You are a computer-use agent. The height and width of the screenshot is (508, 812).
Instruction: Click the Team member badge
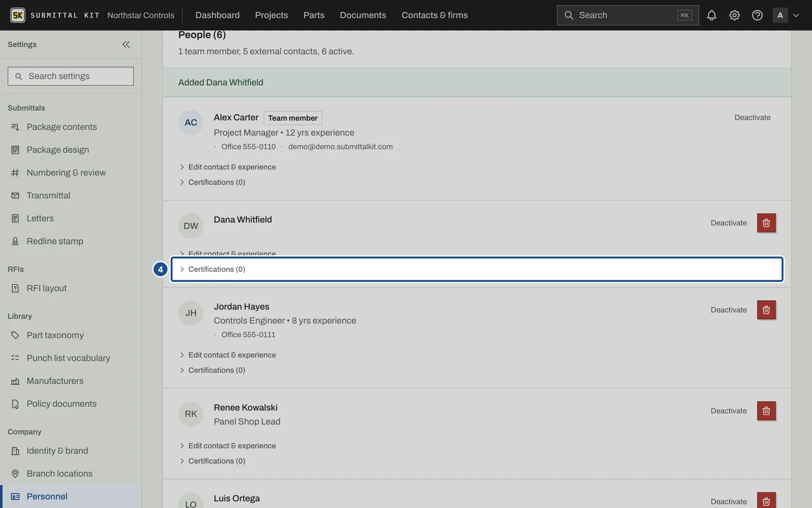(x=293, y=118)
